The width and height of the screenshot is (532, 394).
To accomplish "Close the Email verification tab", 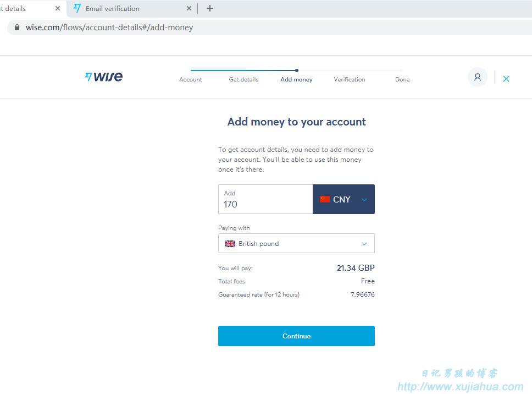I will pos(189,8).
